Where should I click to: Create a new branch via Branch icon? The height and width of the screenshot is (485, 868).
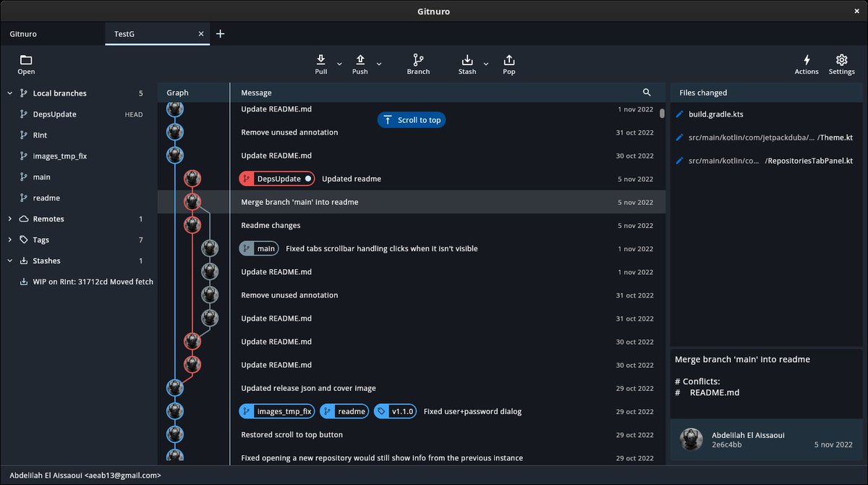coord(418,60)
